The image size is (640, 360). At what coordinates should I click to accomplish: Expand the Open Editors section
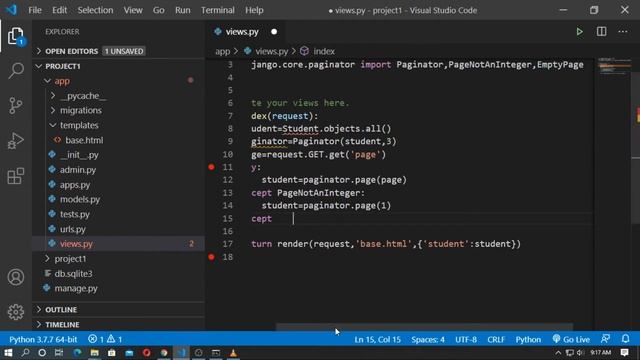click(x=118, y=51)
